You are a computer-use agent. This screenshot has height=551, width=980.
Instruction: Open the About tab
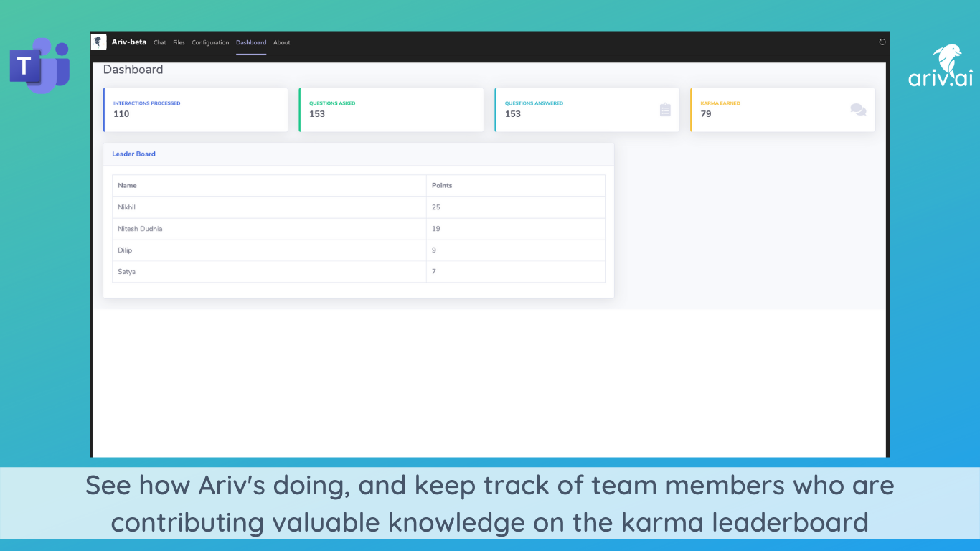282,42
